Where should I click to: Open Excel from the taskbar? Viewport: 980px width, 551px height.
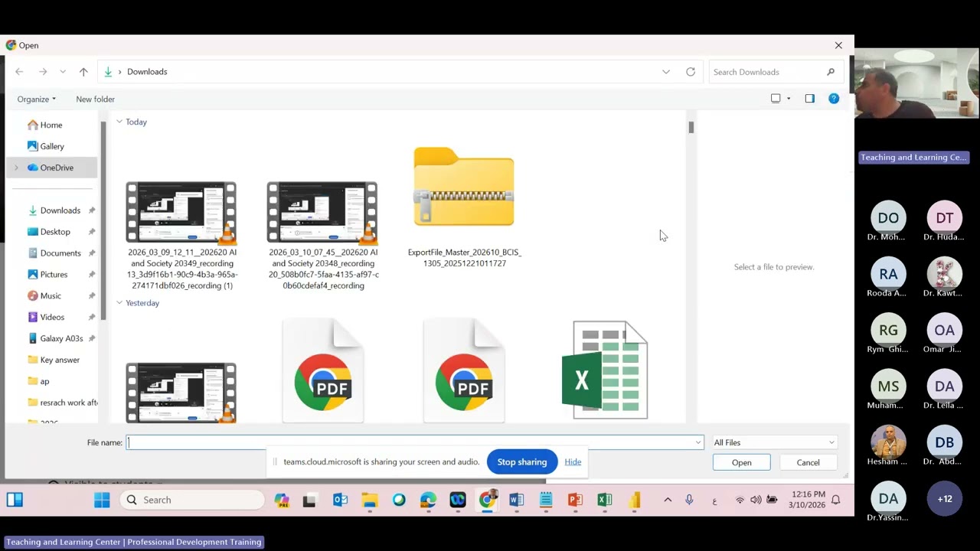pos(605,500)
